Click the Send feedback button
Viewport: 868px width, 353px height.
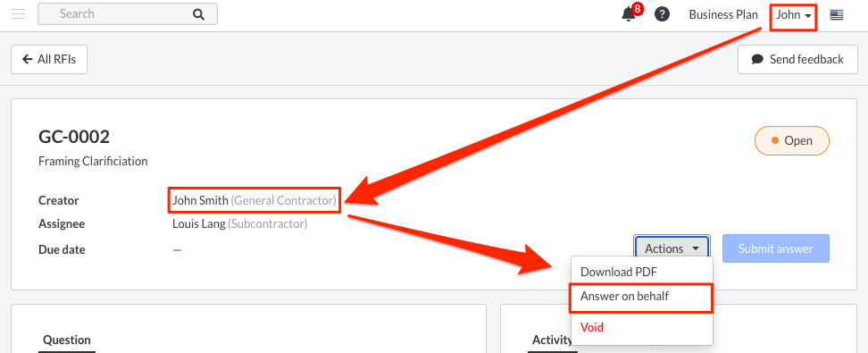[797, 59]
